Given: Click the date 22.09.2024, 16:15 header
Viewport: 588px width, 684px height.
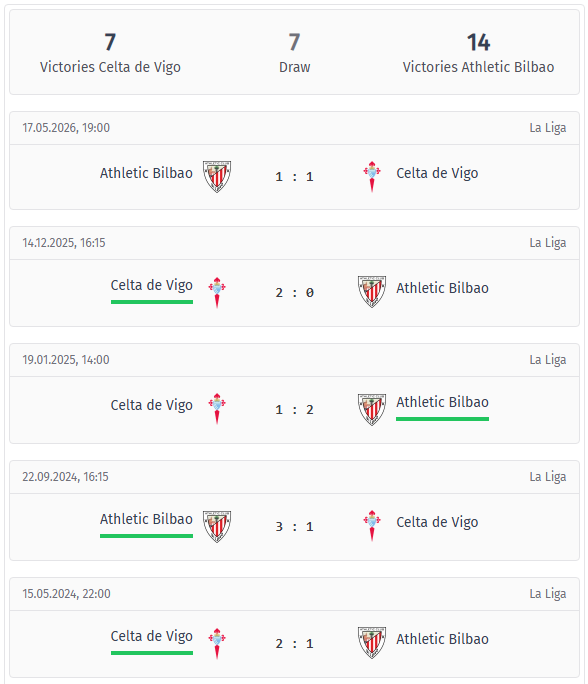Looking at the screenshot, I should click(65, 477).
